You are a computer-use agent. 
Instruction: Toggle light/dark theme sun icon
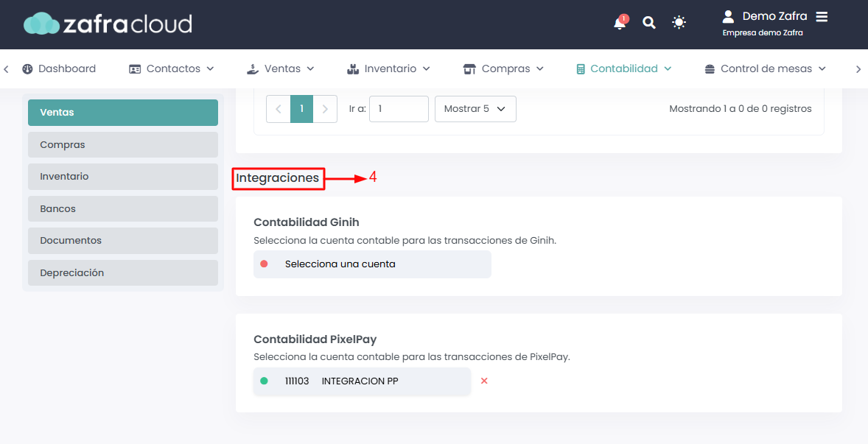(x=679, y=23)
